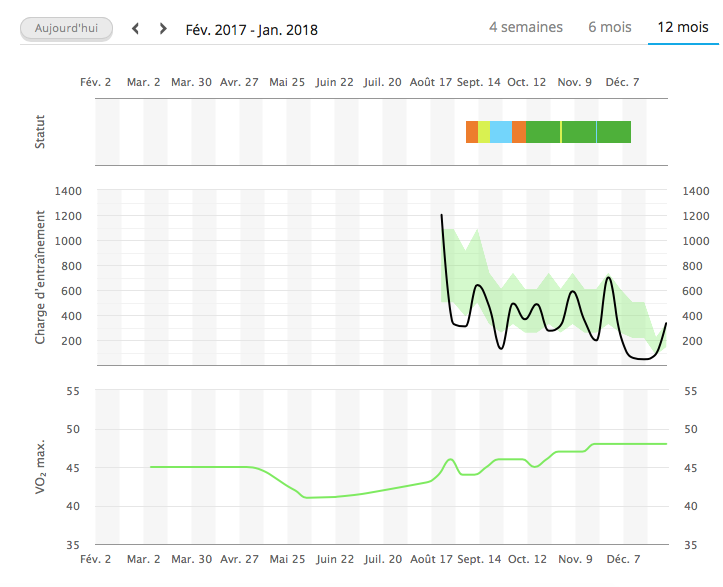Click the Fév. 2017 - Jan. 2018 date range
723x587 pixels.
click(x=251, y=29)
